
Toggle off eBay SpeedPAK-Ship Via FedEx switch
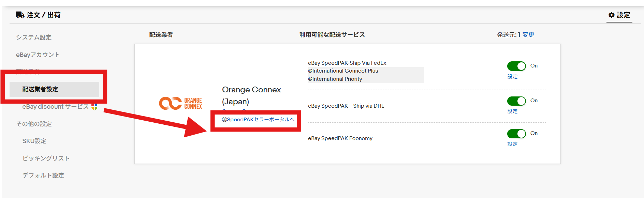[x=516, y=66]
